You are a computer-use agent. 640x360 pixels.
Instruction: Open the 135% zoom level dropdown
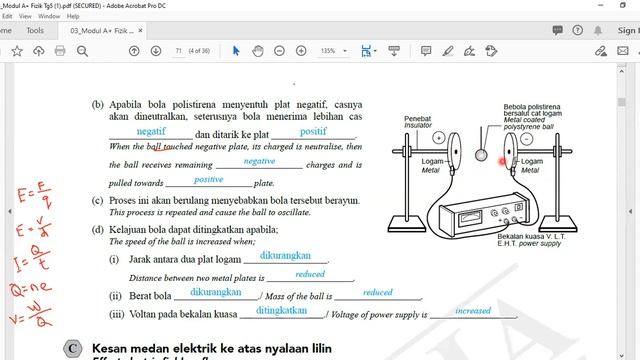click(345, 51)
